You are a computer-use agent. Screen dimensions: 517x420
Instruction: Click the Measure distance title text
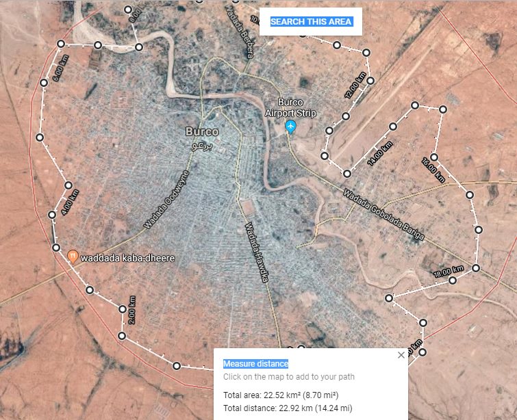coord(255,364)
